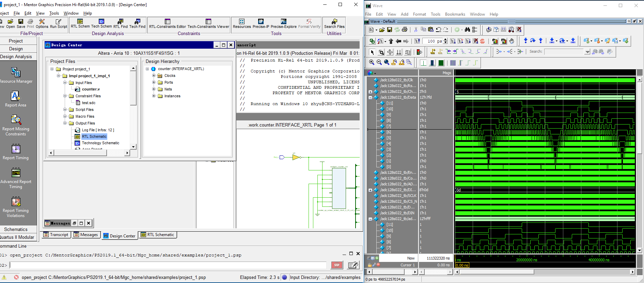Expand the Clocks node in Design Hierarchy
Screen dimensions: 644x283
tap(154, 76)
